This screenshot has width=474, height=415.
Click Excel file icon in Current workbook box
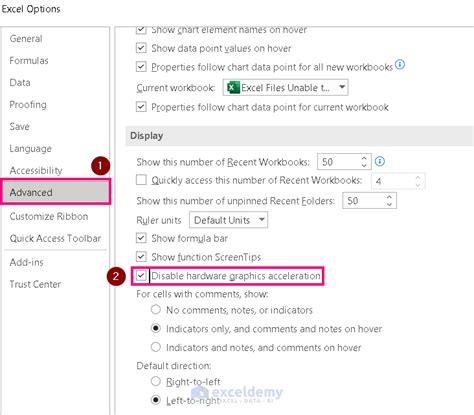click(233, 88)
